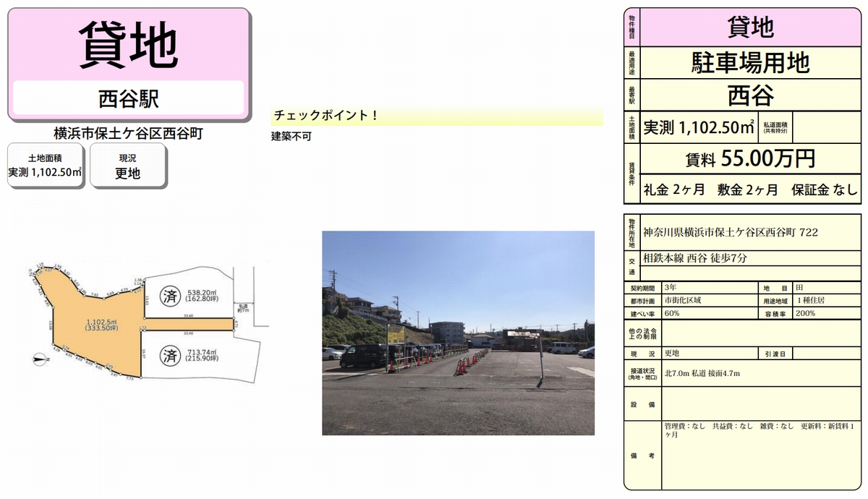Viewport: 868px width, 499px height.
Task: Click the yellow parking signboard in the photo
Action: click(396, 334)
